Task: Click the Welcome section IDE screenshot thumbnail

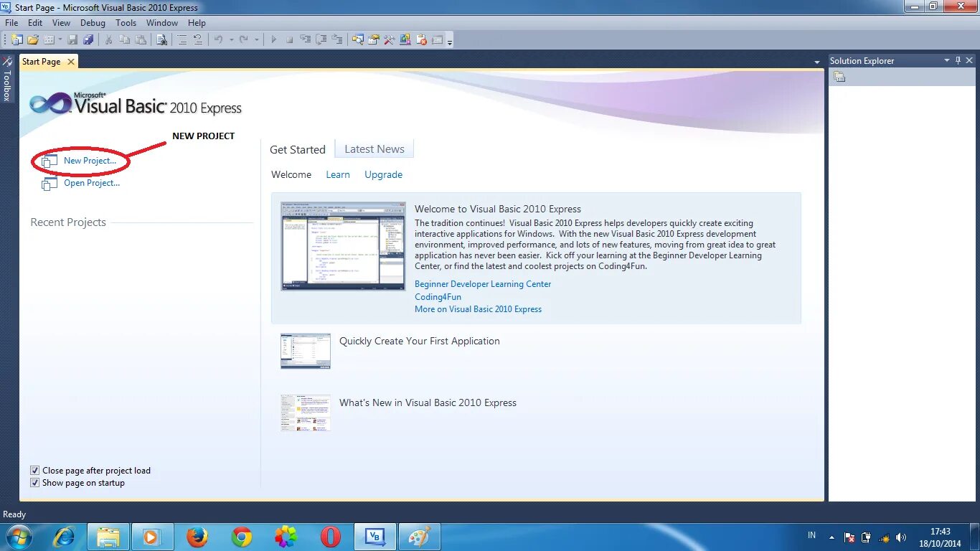Action: [x=343, y=246]
